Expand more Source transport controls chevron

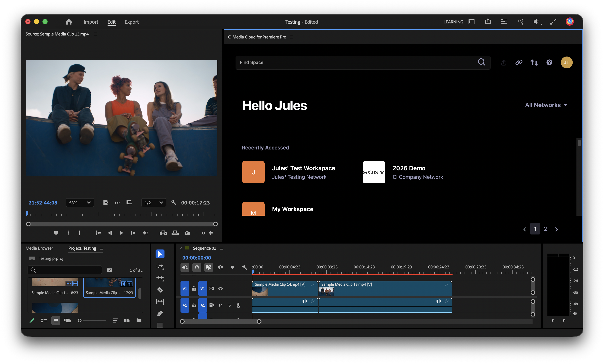(x=203, y=233)
